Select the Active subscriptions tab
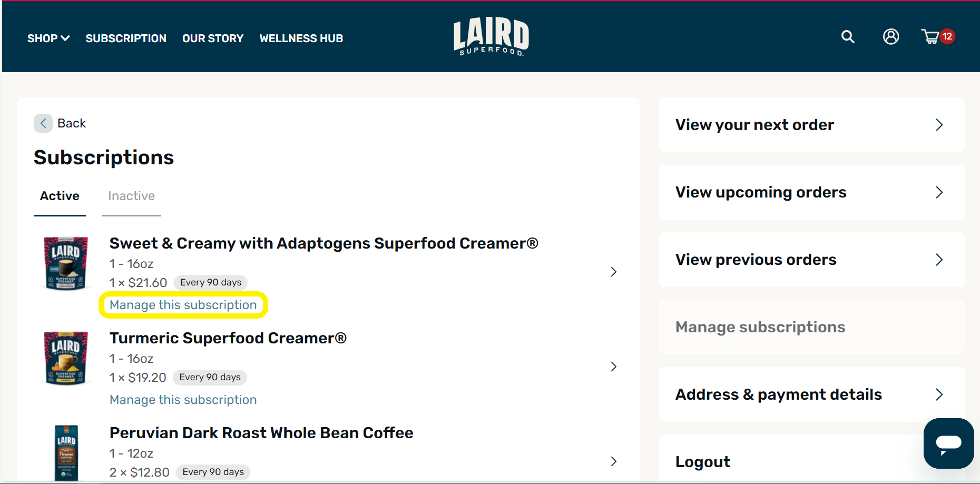980x484 pixels. pos(60,196)
